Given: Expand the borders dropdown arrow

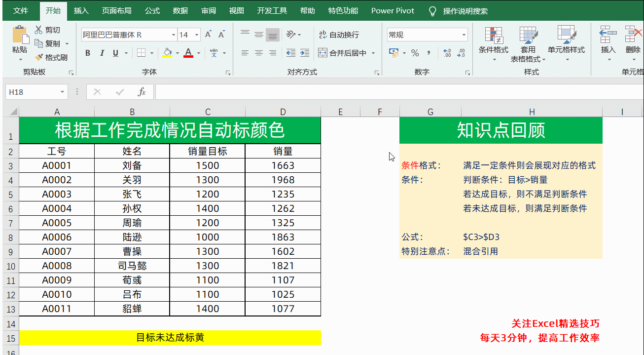Looking at the screenshot, I should pyautogui.click(x=151, y=53).
